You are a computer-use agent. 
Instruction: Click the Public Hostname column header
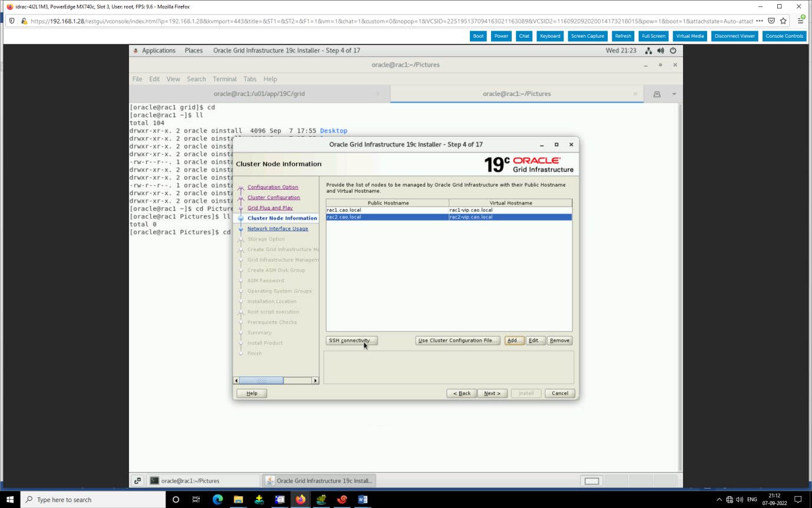pos(387,203)
